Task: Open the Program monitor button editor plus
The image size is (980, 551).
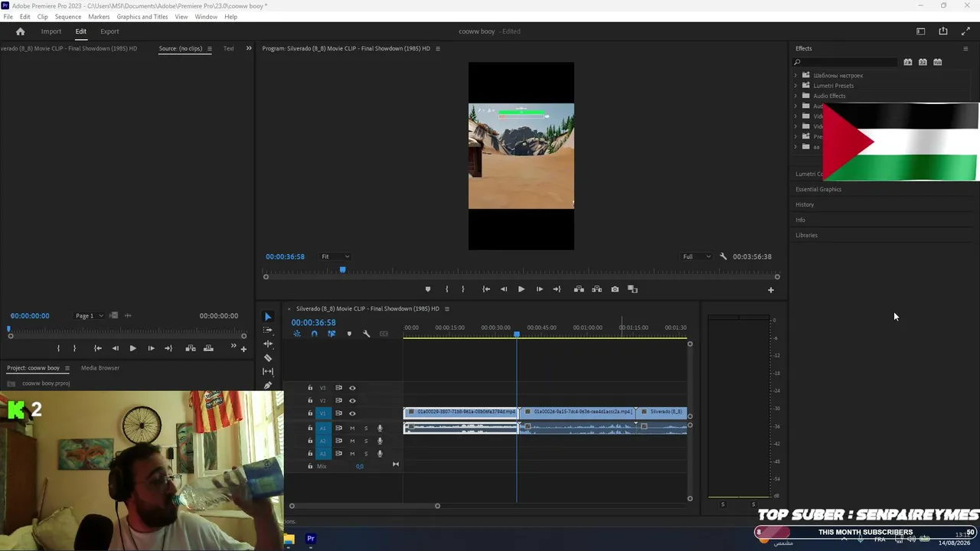Action: click(771, 290)
